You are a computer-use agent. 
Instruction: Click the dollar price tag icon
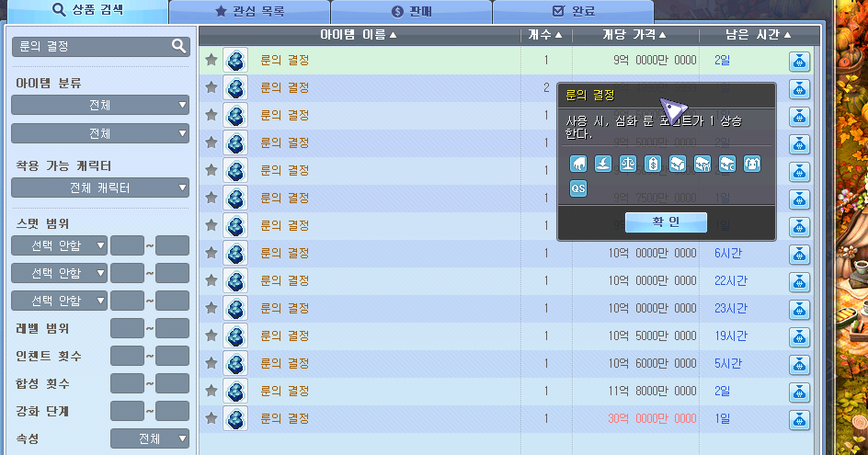[653, 164]
